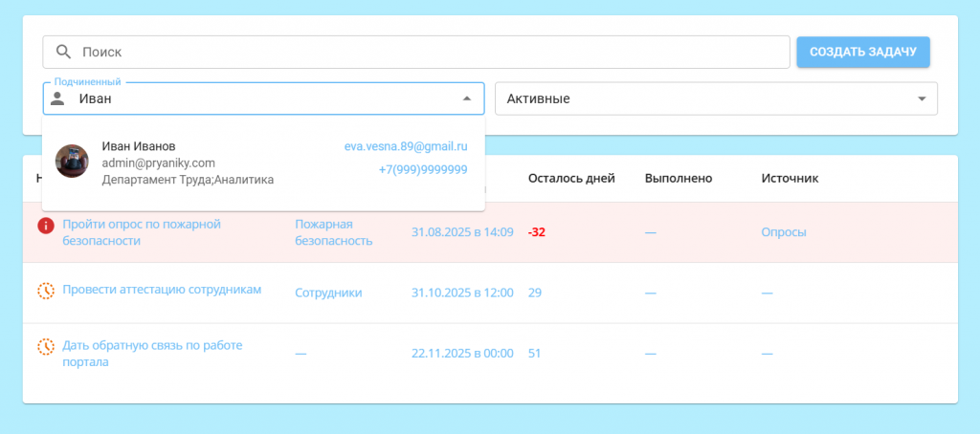Expand the Активные status dropdown arrow
Viewport: 980px width, 434px height.
pos(922,98)
